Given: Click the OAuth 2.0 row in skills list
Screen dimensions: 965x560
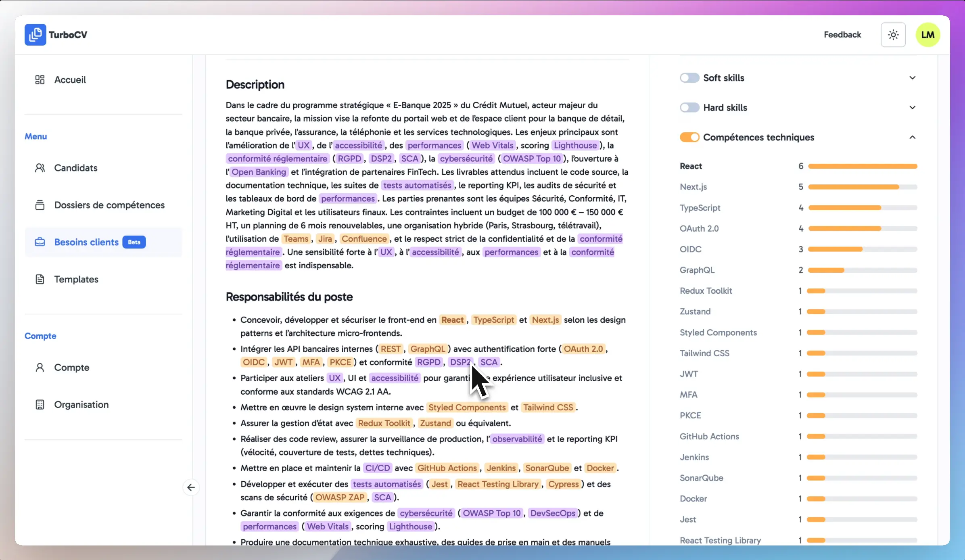Looking at the screenshot, I should [798, 228].
